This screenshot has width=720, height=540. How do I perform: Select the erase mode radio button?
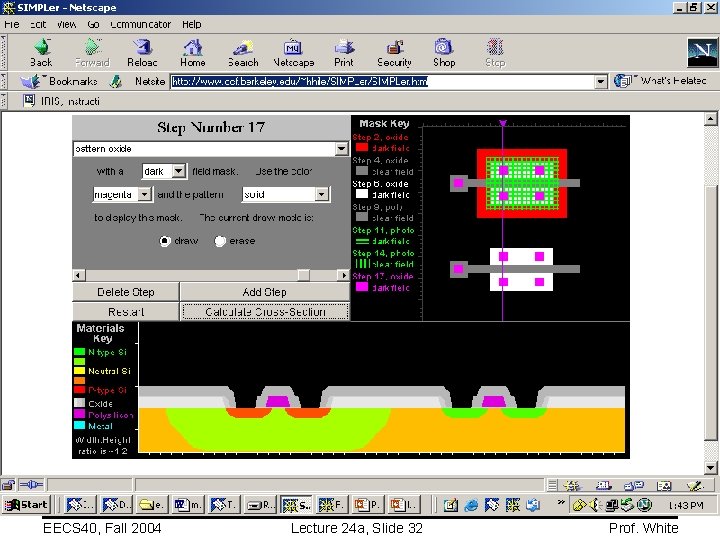pos(220,241)
